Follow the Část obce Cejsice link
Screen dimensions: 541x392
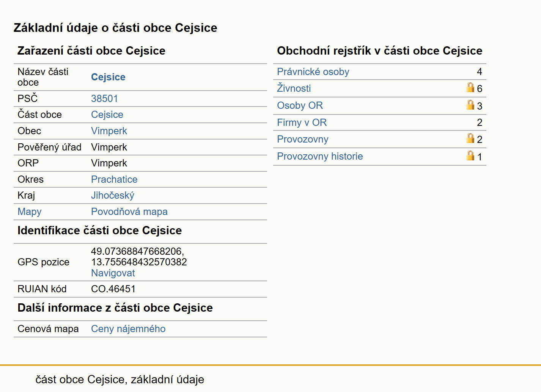tap(107, 114)
